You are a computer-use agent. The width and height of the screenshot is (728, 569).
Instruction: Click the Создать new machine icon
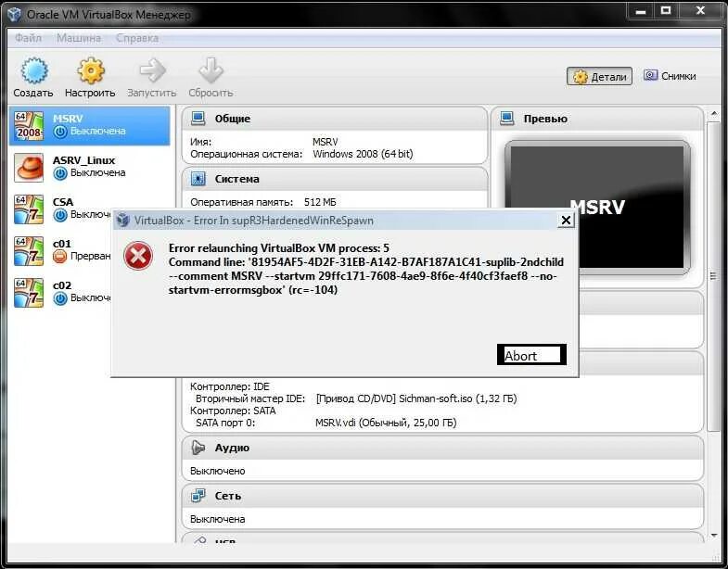(34, 70)
